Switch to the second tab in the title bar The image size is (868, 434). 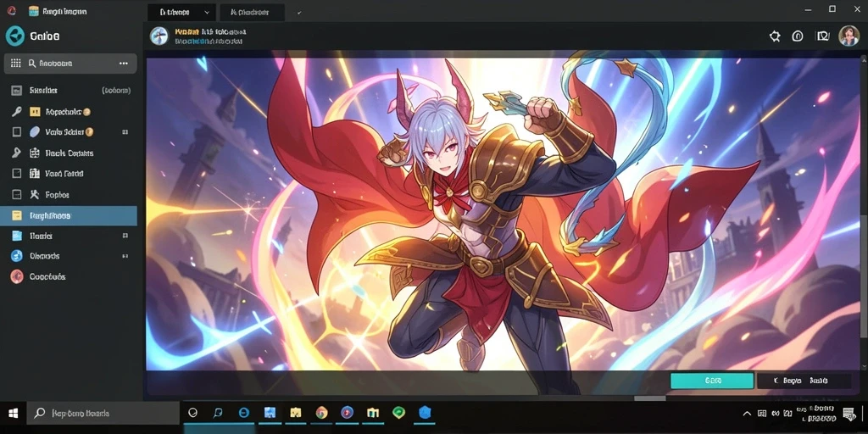point(252,12)
